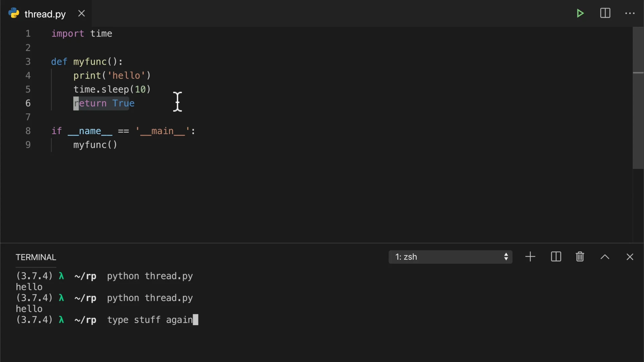Close the terminal panel
The width and height of the screenshot is (644, 362).
(x=630, y=257)
